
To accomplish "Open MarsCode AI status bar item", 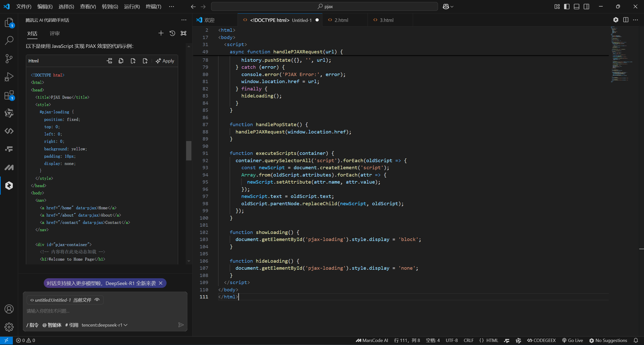I will 372,340.
